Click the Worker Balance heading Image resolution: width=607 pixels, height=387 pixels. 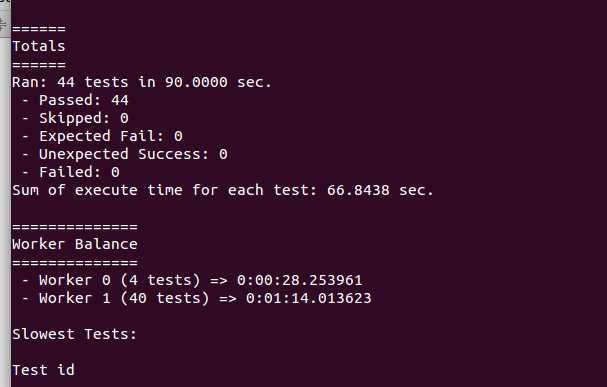click(x=75, y=244)
